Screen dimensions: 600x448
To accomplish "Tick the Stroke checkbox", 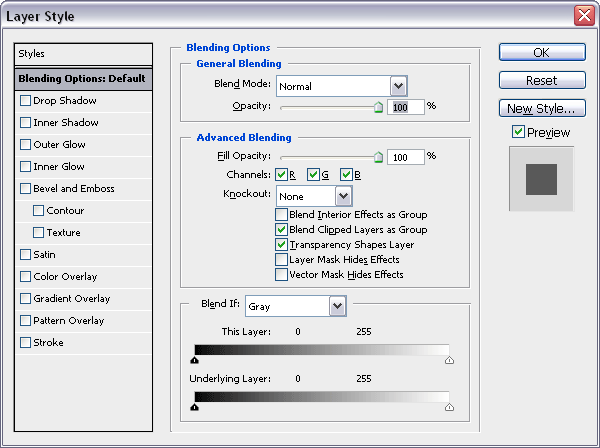I will tap(25, 342).
